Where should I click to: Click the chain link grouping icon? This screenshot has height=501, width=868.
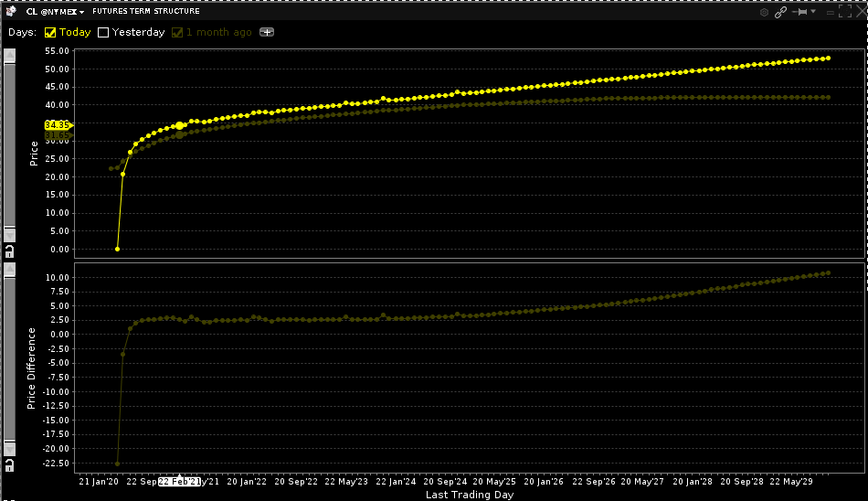781,12
